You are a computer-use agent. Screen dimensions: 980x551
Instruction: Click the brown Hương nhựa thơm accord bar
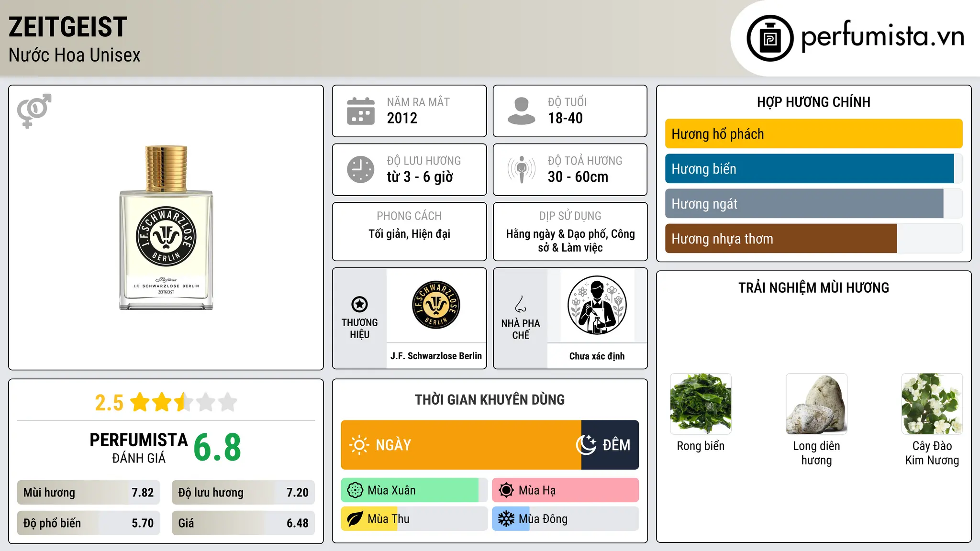780,239
